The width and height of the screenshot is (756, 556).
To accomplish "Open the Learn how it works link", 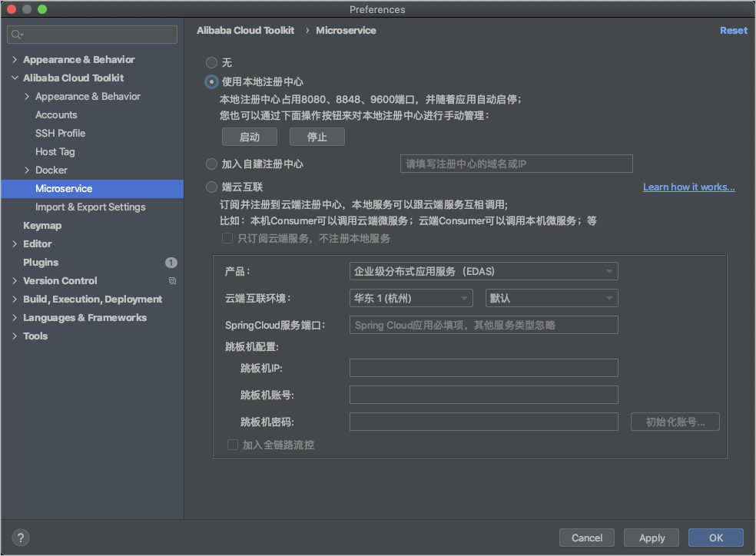I will [x=689, y=187].
